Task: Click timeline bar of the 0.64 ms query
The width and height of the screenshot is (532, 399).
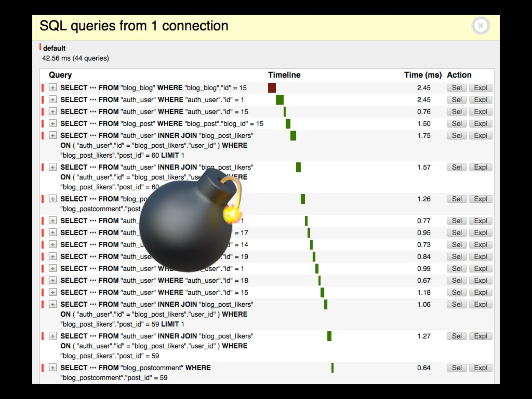Action: [332, 368]
